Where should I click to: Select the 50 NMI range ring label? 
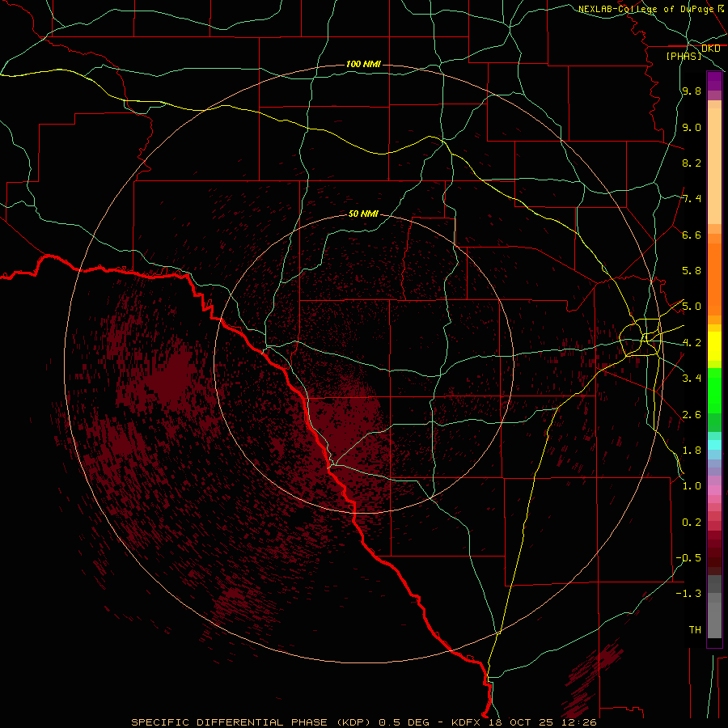click(363, 214)
